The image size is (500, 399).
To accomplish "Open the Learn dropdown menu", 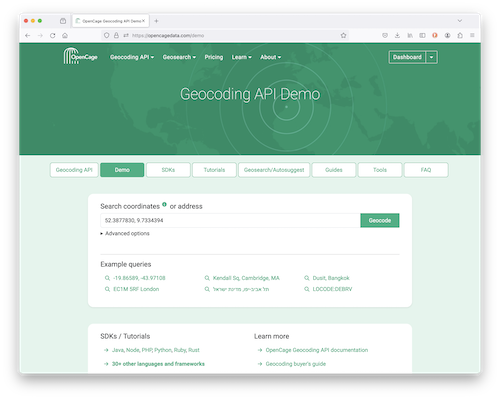I will (x=242, y=57).
